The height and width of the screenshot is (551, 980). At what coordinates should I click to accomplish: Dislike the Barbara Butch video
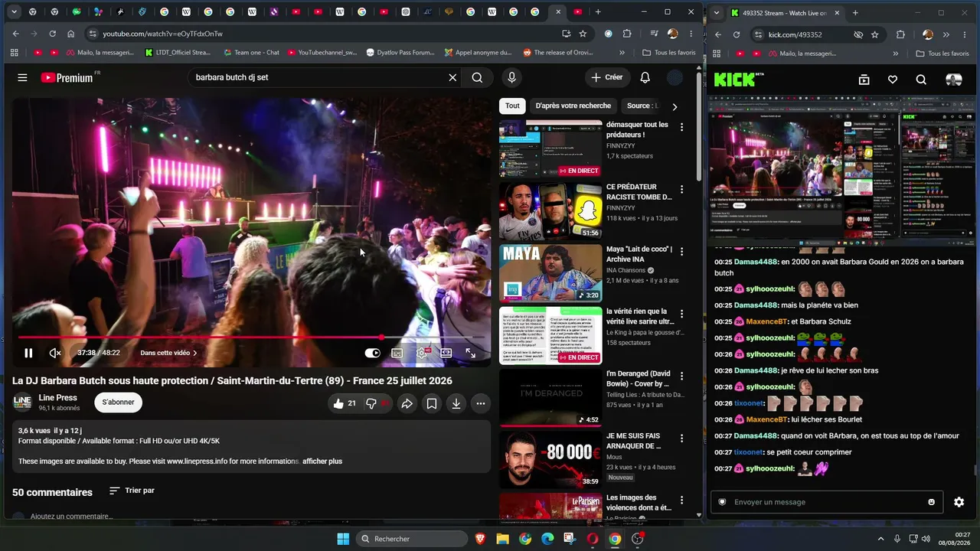[x=376, y=403]
